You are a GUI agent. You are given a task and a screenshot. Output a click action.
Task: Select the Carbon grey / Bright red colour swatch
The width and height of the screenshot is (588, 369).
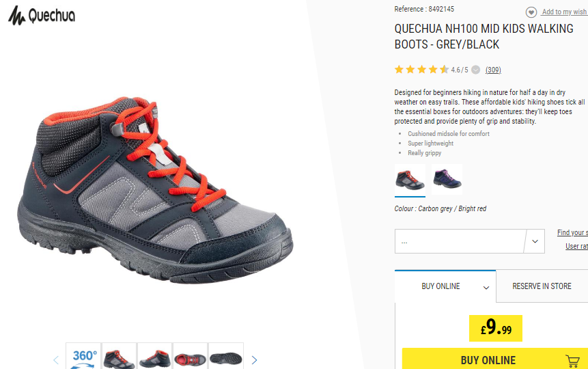[x=410, y=180]
